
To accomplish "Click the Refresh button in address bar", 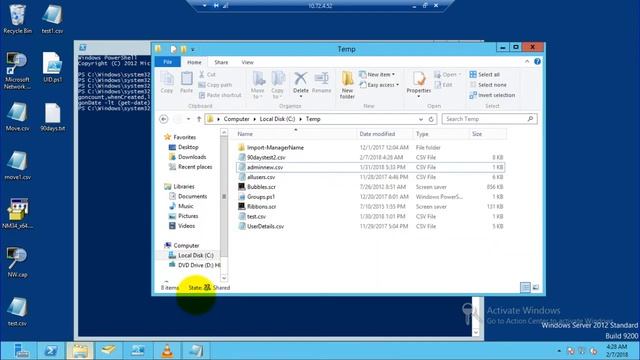I will click(431, 119).
